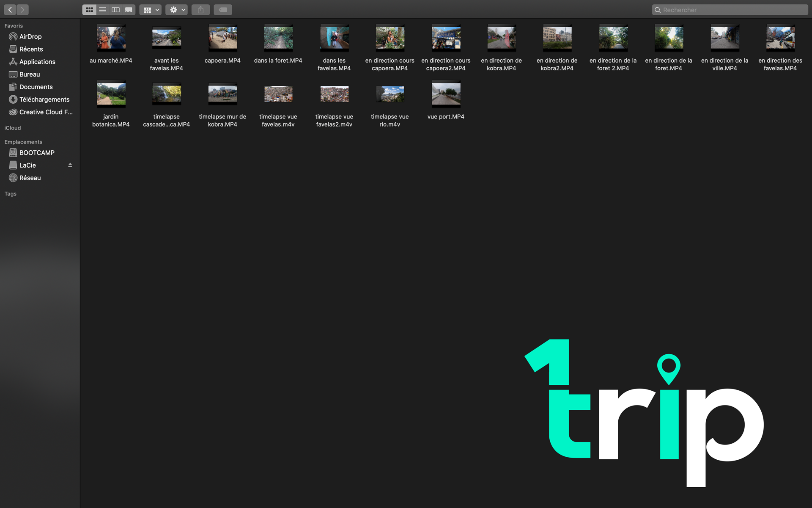Click the file name "vue port.MP4"
The image size is (812, 508).
446,117
